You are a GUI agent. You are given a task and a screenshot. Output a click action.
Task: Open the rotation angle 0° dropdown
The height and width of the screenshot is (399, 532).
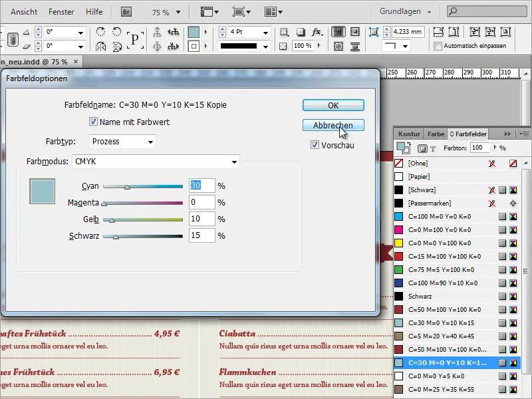pos(80,33)
